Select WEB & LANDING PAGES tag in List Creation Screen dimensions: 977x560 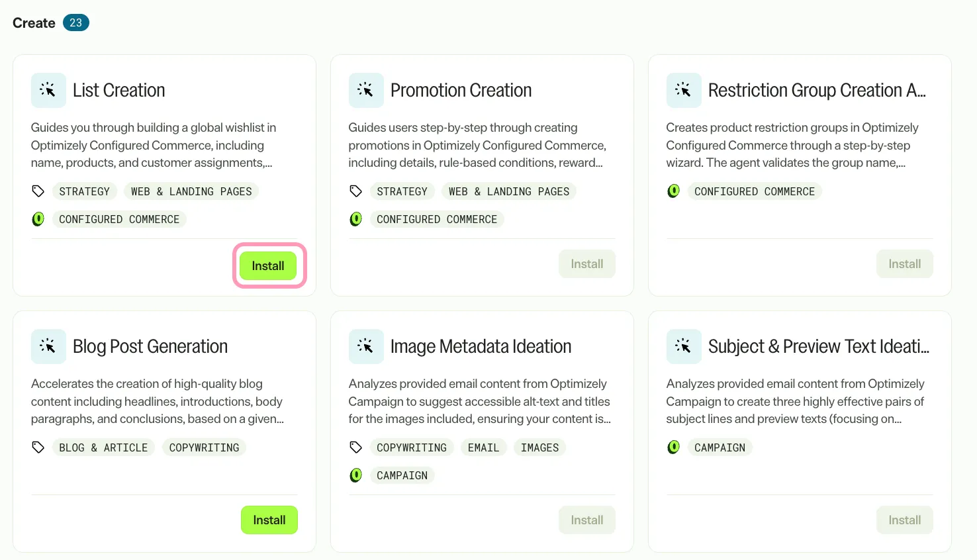point(191,191)
